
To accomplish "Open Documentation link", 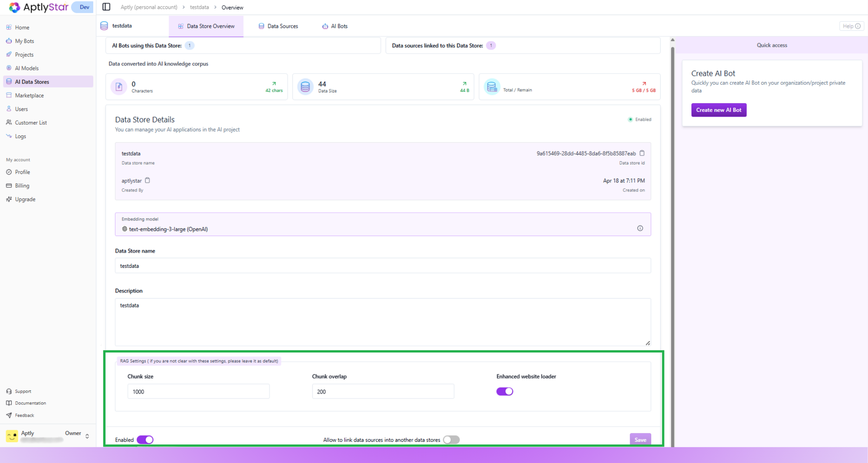I will [x=30, y=403].
